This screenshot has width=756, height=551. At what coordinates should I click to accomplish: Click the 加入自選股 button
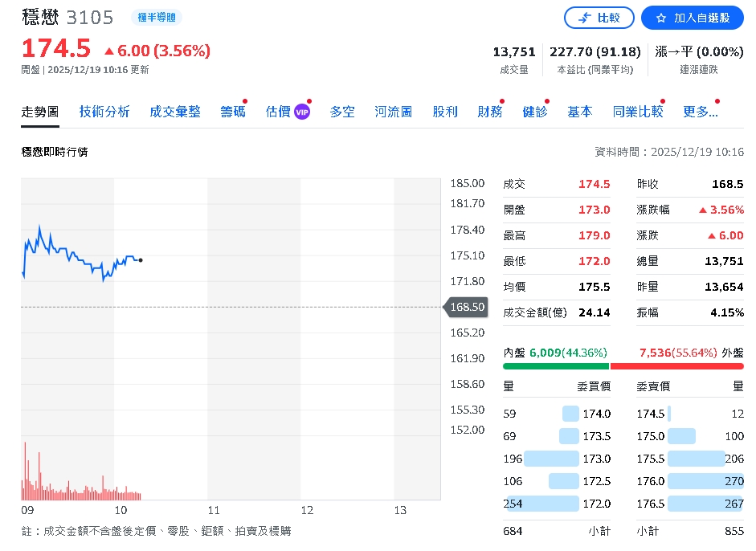[693, 18]
